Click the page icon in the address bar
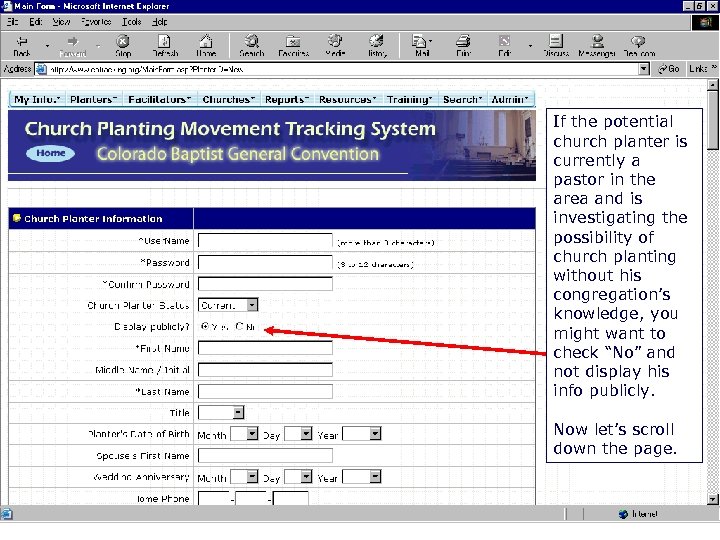 (41, 69)
